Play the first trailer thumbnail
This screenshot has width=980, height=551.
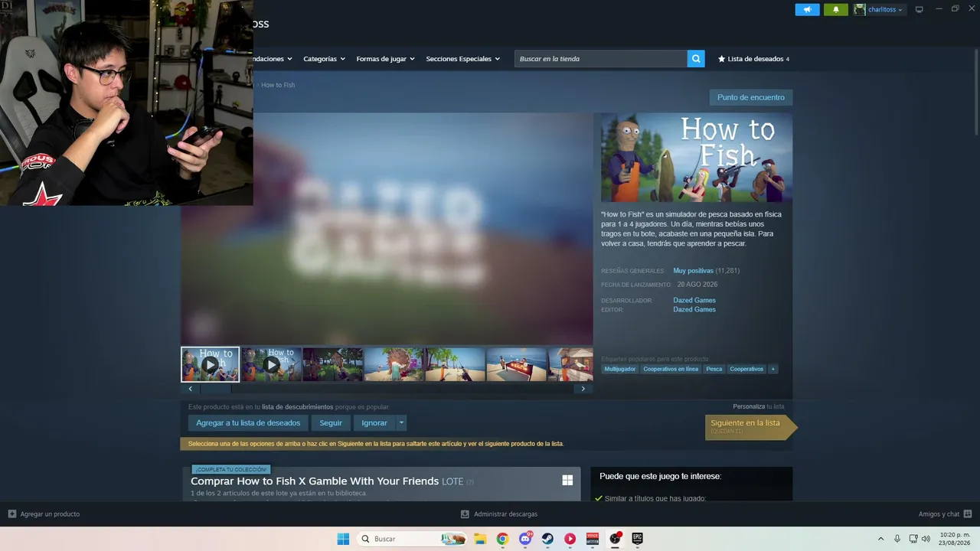coord(210,364)
